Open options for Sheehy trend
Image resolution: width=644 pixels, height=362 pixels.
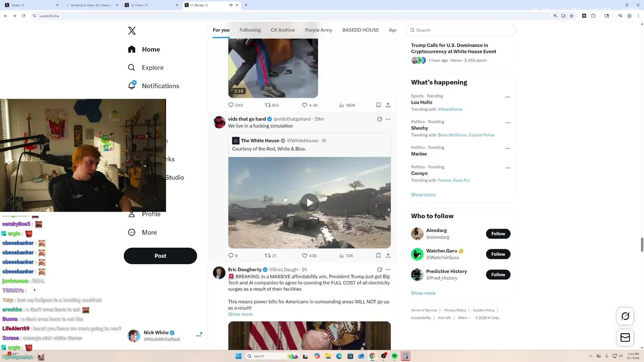click(x=507, y=123)
